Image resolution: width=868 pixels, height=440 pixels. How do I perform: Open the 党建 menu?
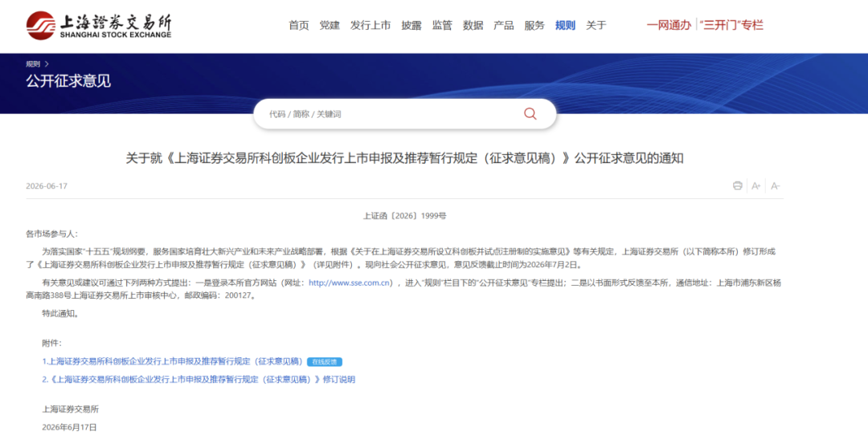330,26
